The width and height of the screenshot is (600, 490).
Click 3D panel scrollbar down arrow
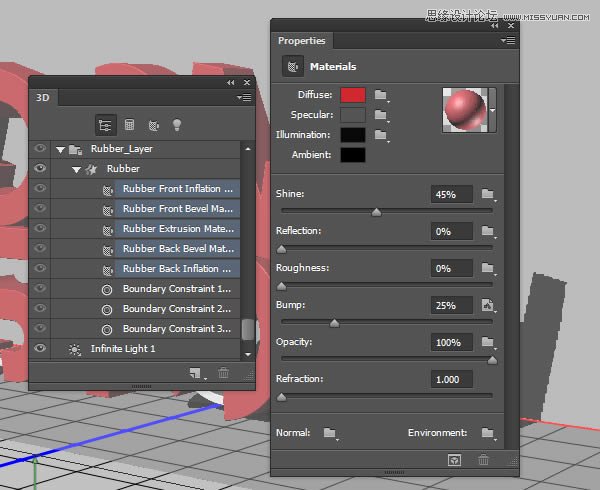[x=248, y=355]
